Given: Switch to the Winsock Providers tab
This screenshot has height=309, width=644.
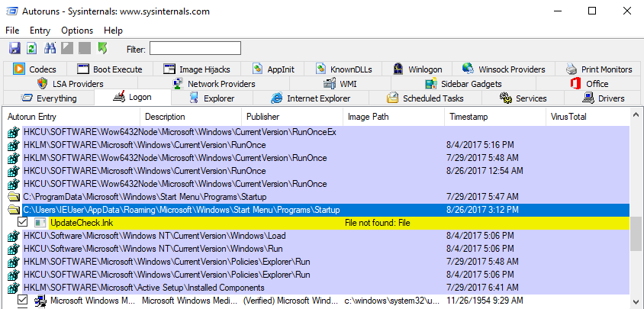Looking at the screenshot, I should coord(504,69).
